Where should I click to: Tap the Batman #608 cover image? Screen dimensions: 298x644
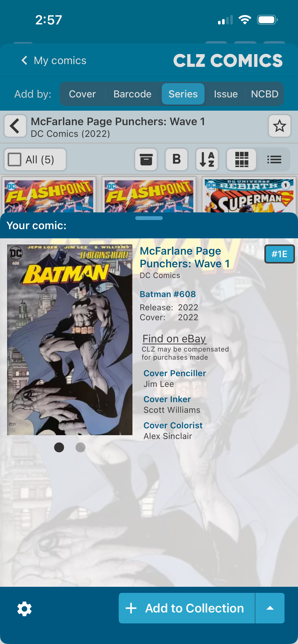70,340
